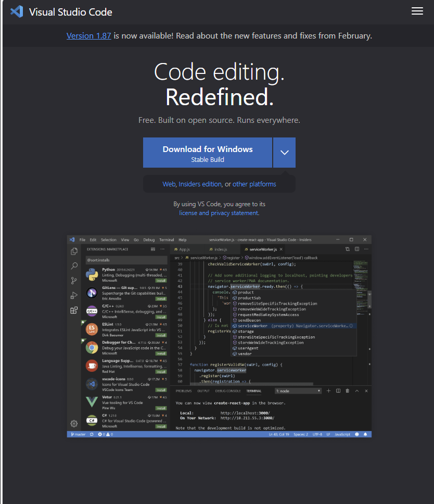Click the Explorer icon in the VS Code screenshot

74,251
